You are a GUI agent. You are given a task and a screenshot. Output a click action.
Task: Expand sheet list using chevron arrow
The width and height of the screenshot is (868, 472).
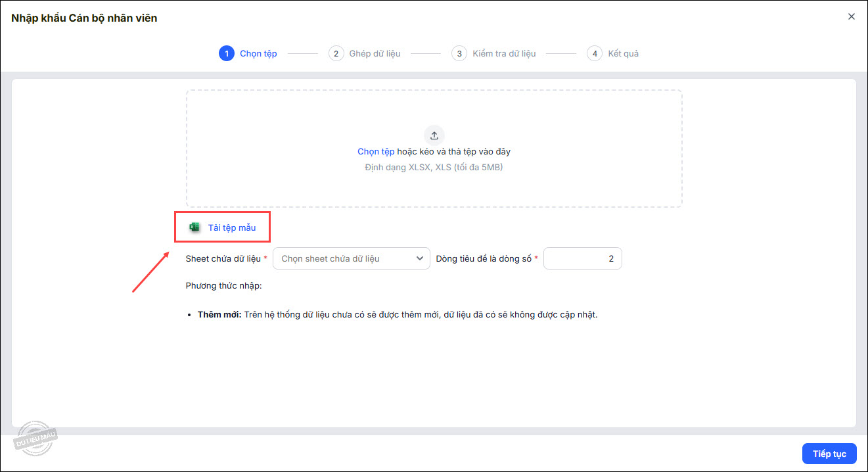click(x=420, y=258)
